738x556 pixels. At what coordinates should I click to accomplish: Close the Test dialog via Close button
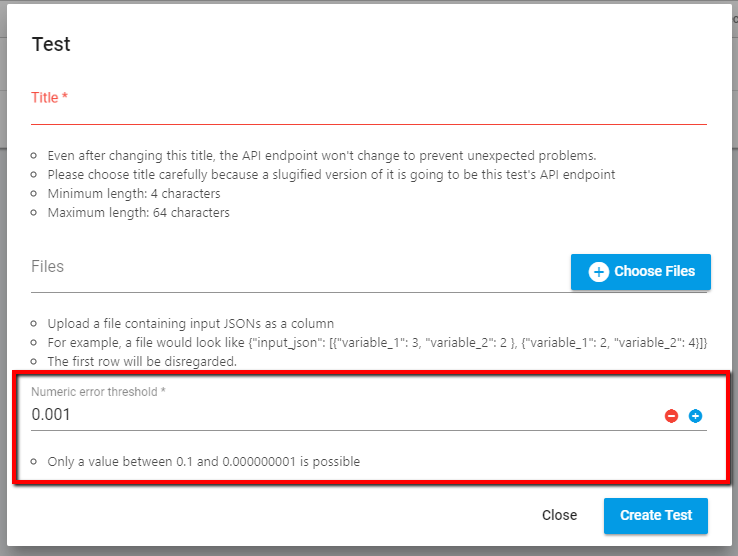tap(559, 515)
